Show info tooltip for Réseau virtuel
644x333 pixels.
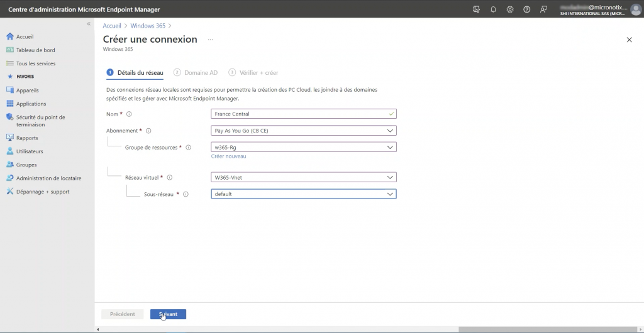tap(170, 178)
